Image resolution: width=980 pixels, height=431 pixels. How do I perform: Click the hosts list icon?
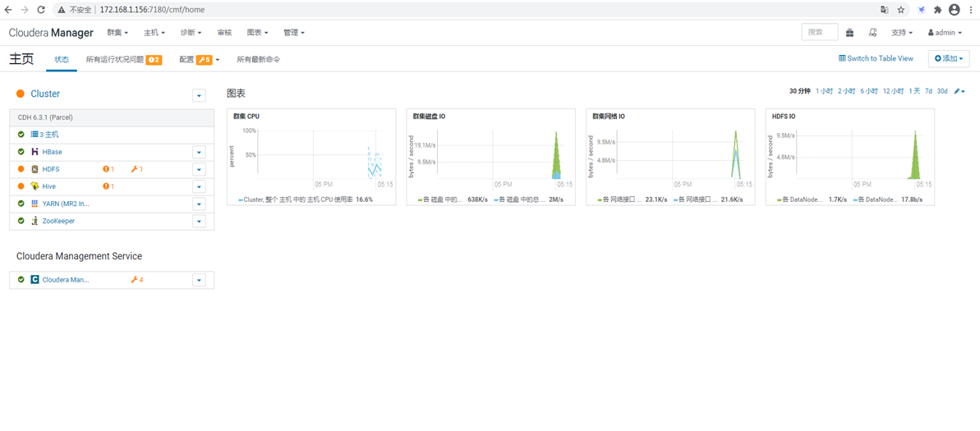[x=35, y=135]
